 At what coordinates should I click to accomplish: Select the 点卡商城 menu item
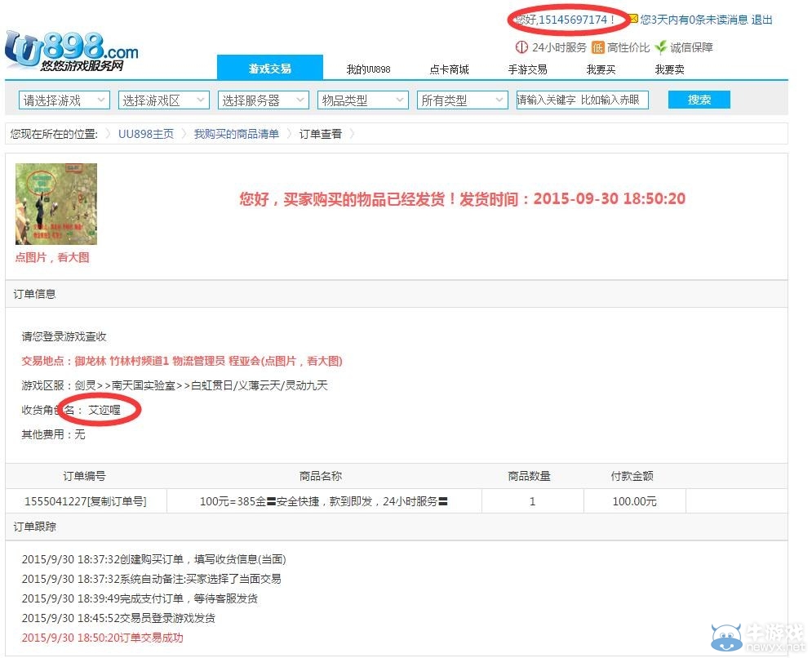coord(448,69)
